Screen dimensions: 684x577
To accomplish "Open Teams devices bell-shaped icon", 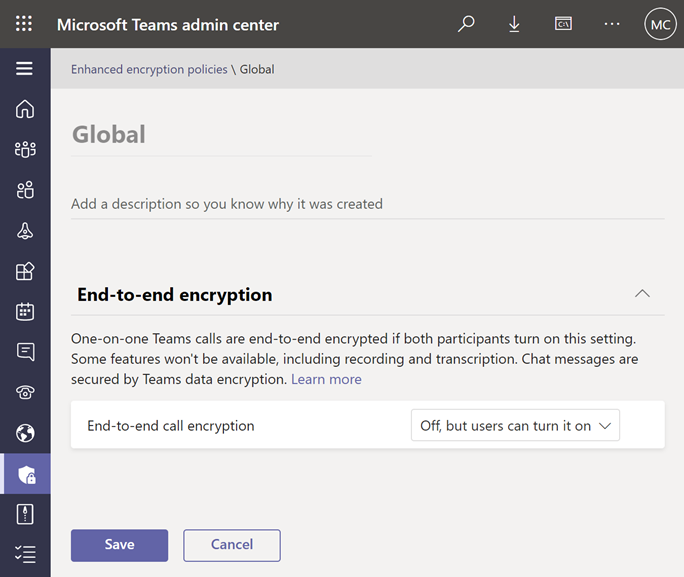I will pyautogui.click(x=25, y=230).
